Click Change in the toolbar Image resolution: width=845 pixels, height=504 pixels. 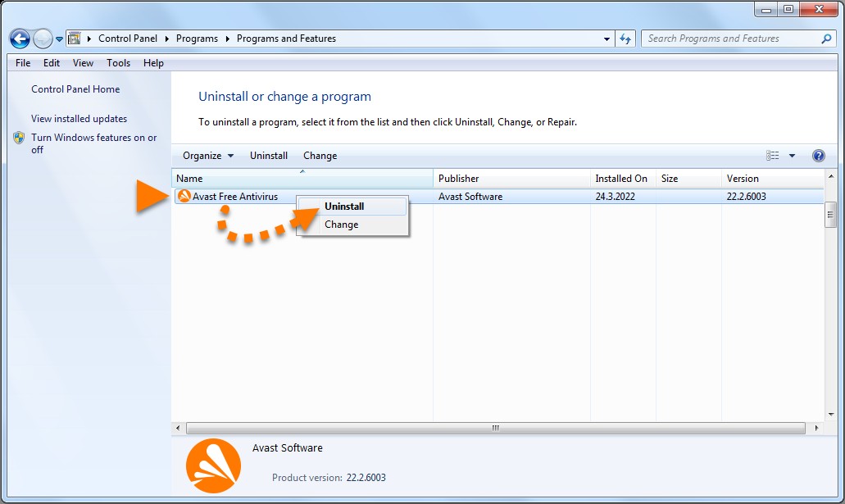click(320, 155)
